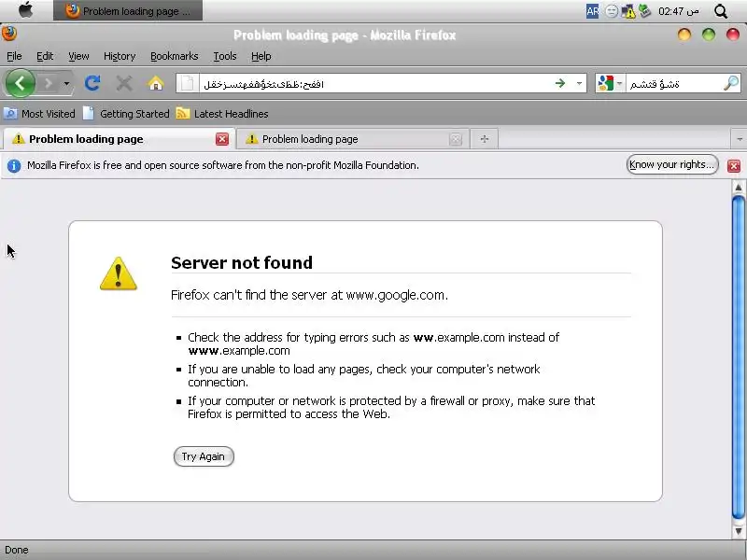Click the AR keyboard language indicator
The height and width of the screenshot is (560, 747).
click(592, 11)
